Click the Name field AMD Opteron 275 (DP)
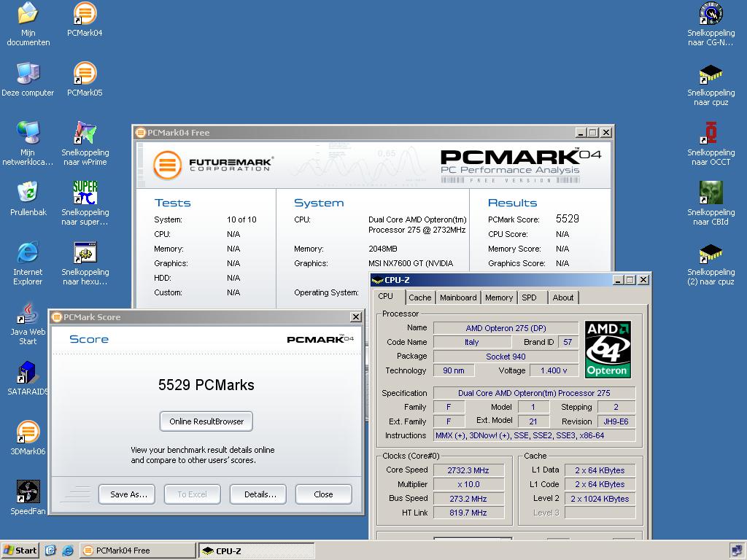This screenshot has height=560, width=747. pos(506,328)
